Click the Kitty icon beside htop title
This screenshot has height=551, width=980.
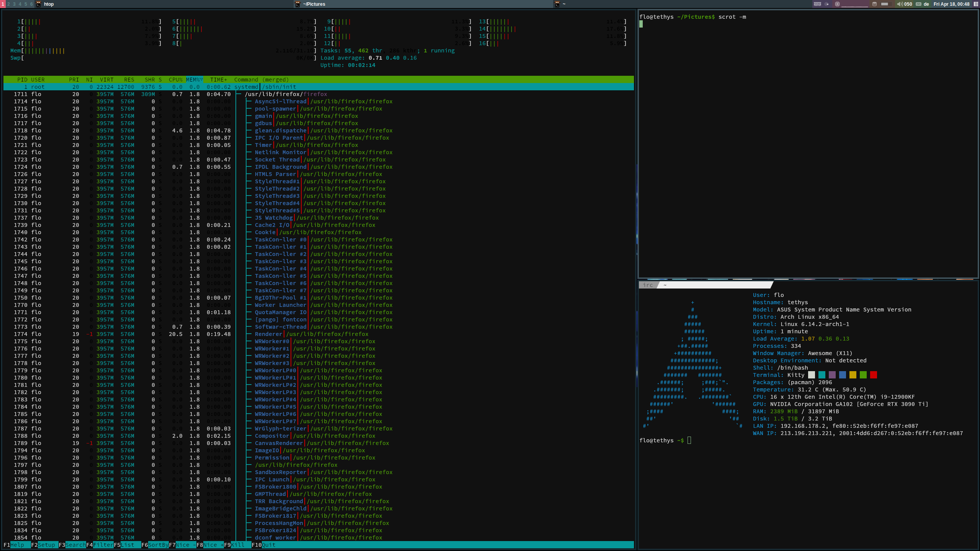pyautogui.click(x=38, y=4)
